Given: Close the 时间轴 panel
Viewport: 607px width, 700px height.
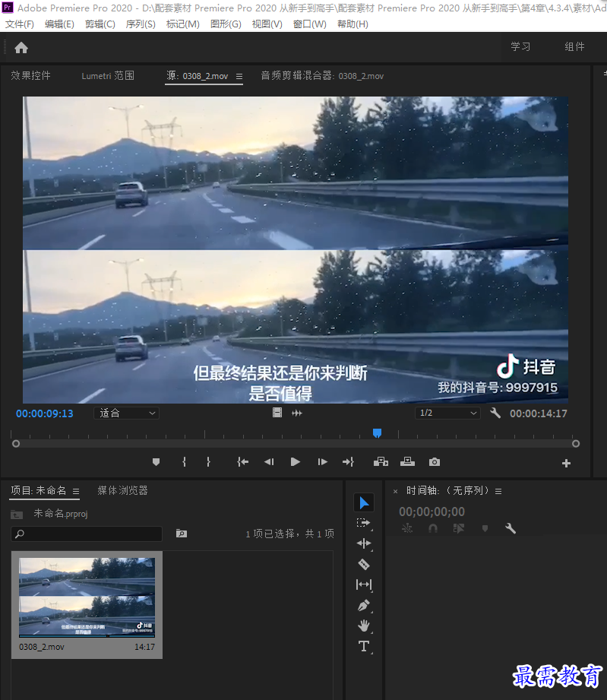Looking at the screenshot, I should (395, 491).
